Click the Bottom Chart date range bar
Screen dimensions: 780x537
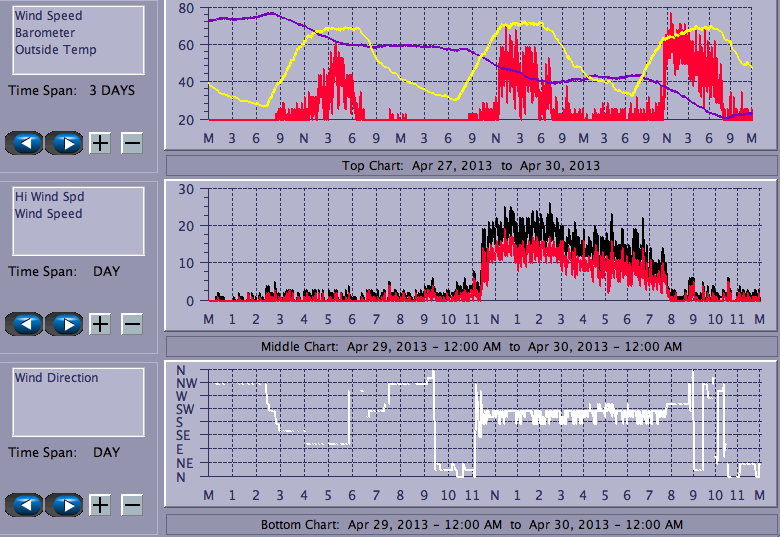pos(471,525)
